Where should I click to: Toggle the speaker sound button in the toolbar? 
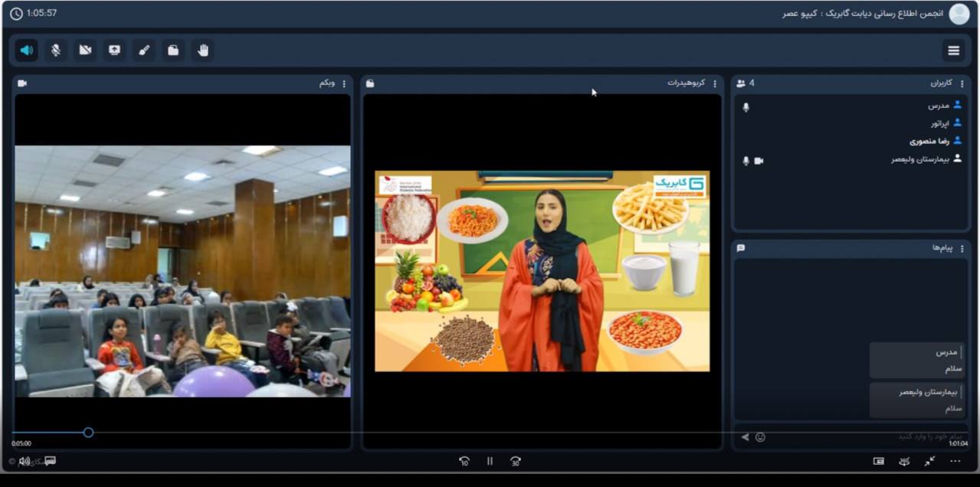click(27, 51)
